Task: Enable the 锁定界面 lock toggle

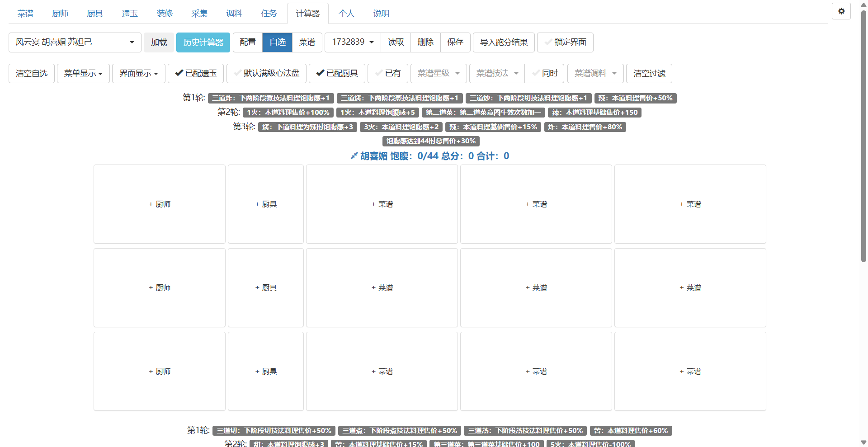Action: tap(565, 42)
